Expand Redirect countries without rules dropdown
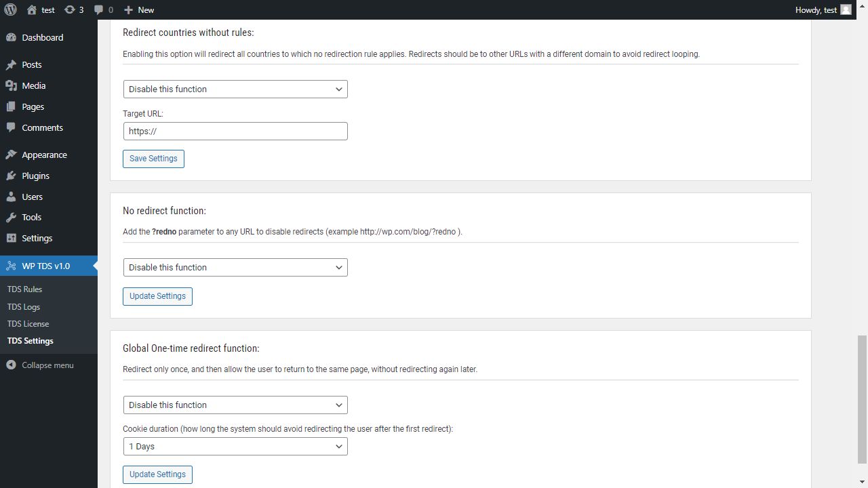Screen dimensions: 868x488 (235, 89)
